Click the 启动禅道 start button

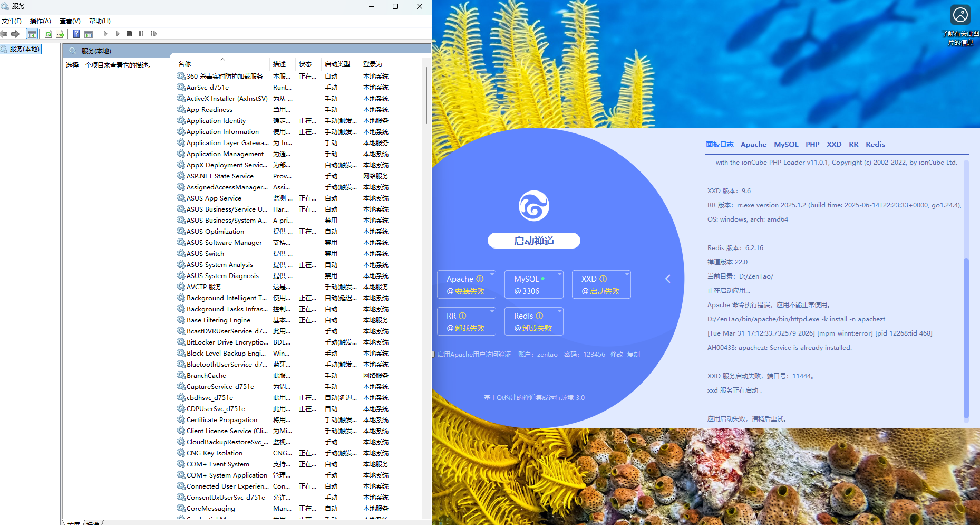point(534,241)
